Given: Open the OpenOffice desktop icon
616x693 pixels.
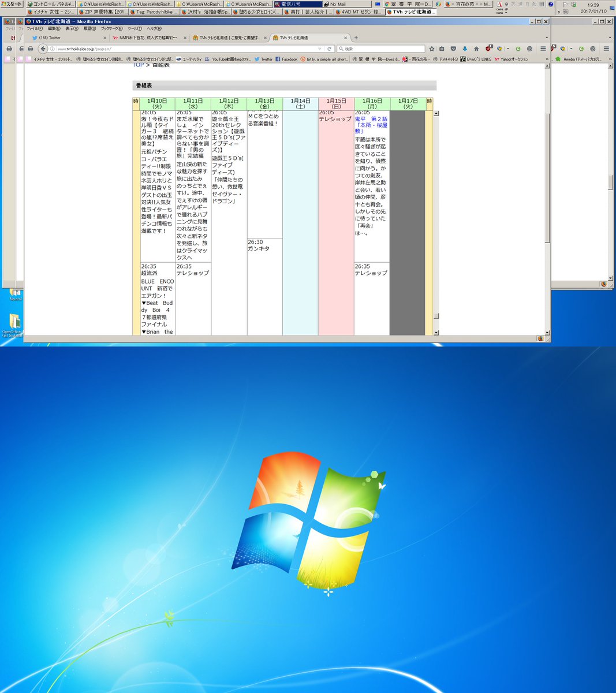Looking at the screenshot, I should [x=14, y=326].
